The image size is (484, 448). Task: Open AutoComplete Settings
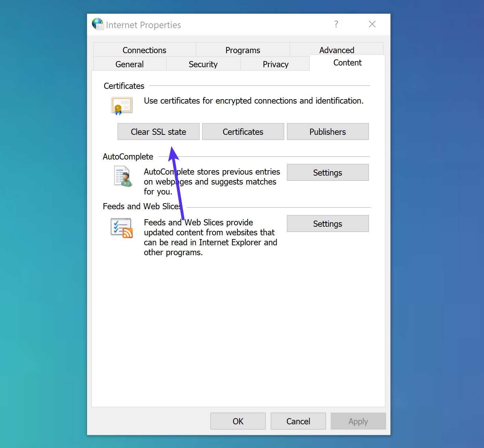(x=327, y=173)
